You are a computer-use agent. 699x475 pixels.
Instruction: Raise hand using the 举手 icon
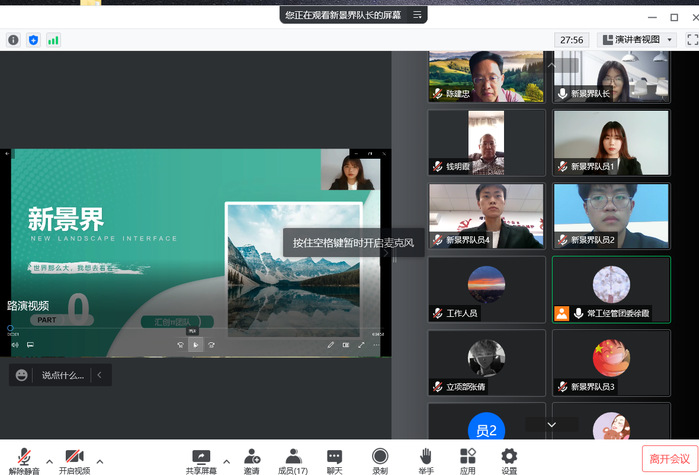point(426,456)
